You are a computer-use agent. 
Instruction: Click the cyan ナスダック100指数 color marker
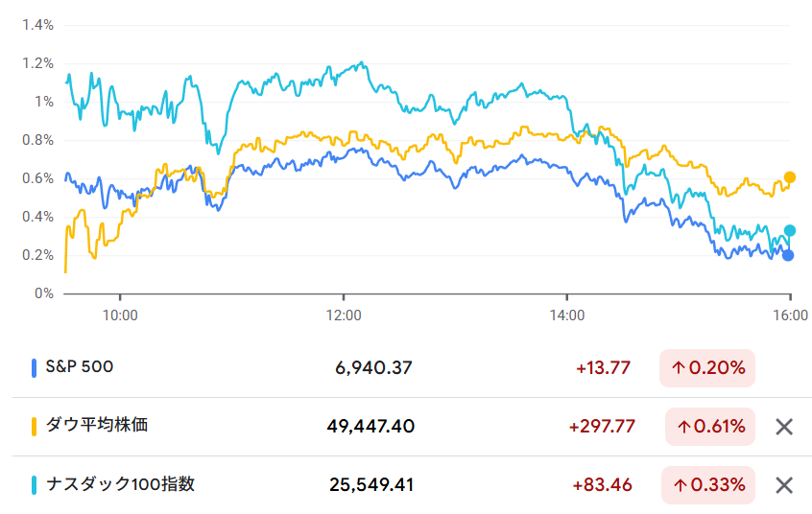[x=35, y=484]
